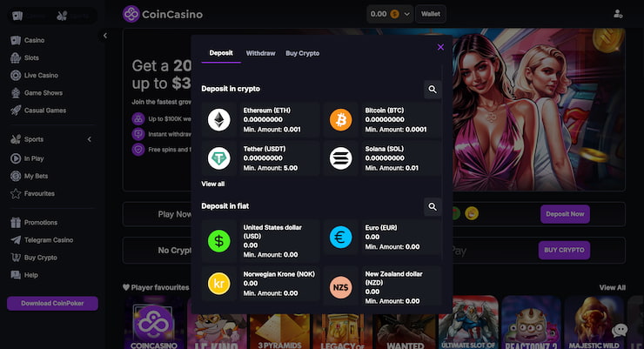Open the live chat bubble icon
Image resolution: width=644 pixels, height=349 pixels.
[x=620, y=330]
